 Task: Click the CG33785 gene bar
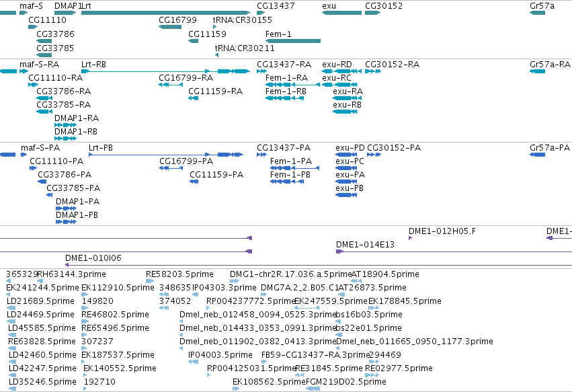44,55
